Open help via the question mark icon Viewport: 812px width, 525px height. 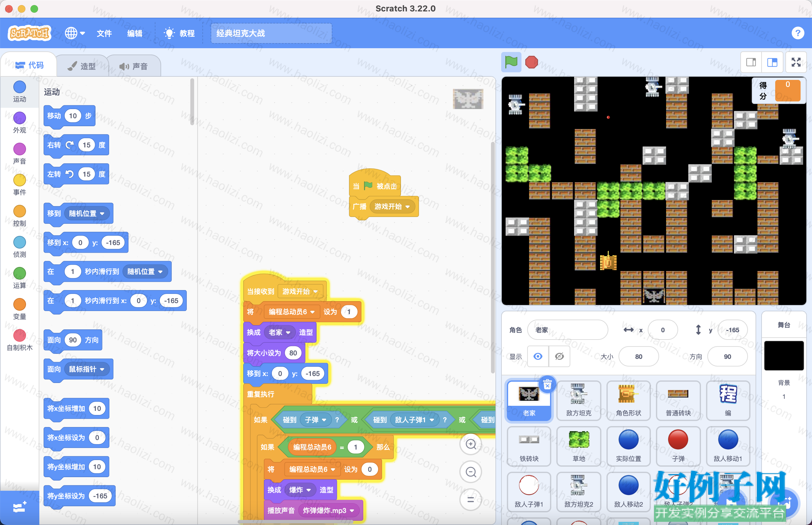797,33
